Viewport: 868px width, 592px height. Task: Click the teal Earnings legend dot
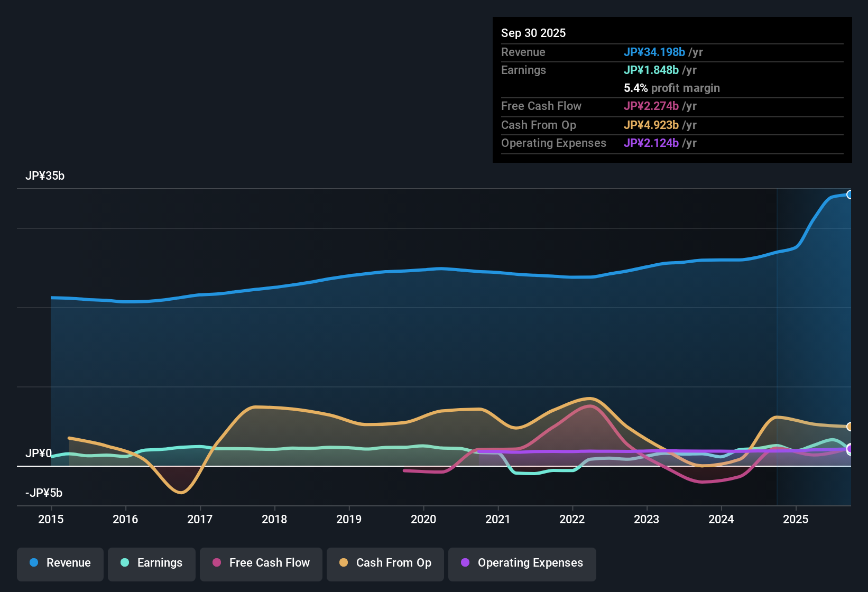coord(125,563)
